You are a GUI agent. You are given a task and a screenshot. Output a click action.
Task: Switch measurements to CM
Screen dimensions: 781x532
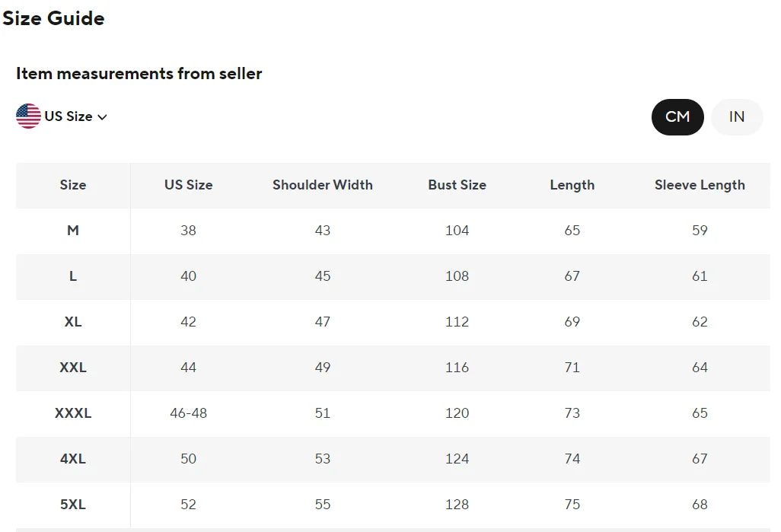(x=677, y=117)
